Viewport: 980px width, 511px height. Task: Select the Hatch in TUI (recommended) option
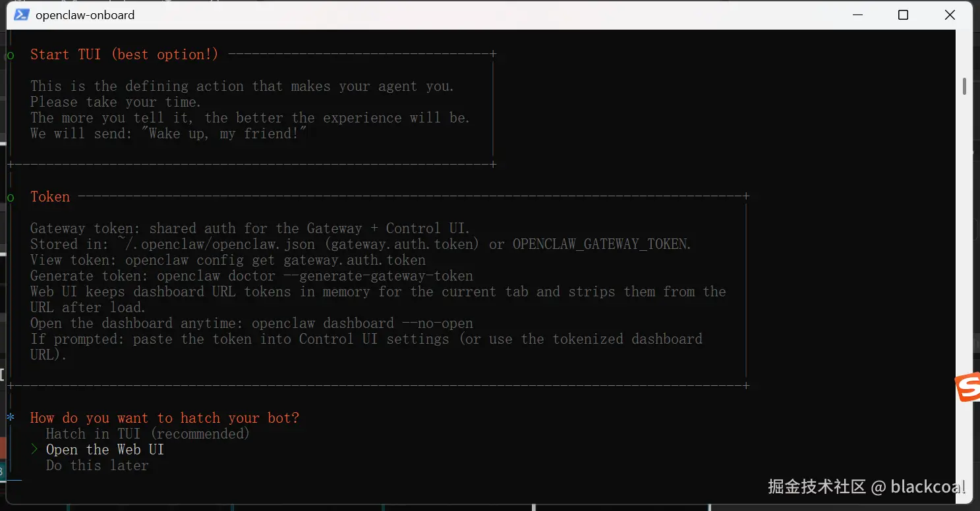[x=148, y=433]
